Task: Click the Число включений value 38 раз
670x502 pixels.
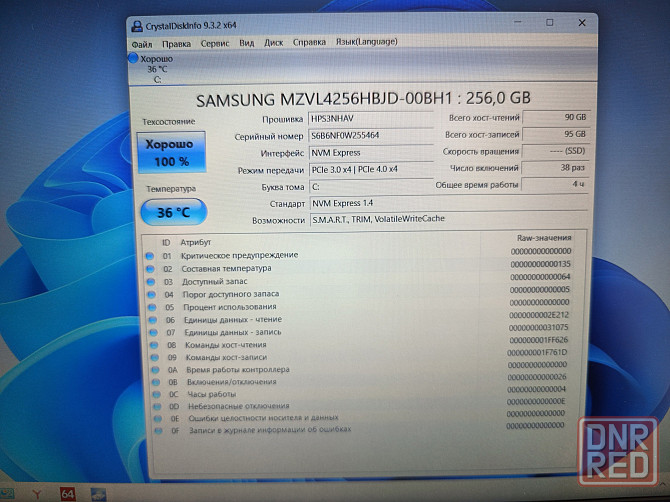Action: coord(555,167)
